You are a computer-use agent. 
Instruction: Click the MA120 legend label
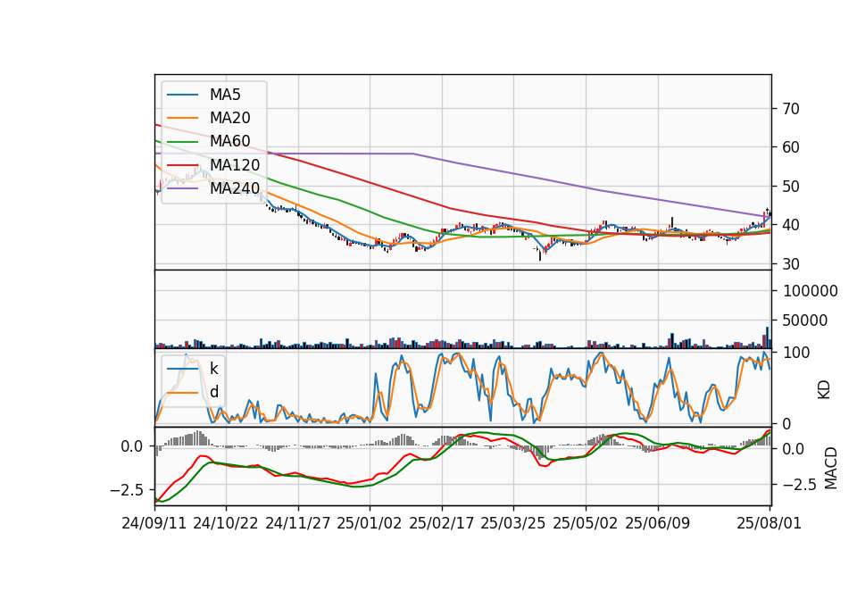235,165
